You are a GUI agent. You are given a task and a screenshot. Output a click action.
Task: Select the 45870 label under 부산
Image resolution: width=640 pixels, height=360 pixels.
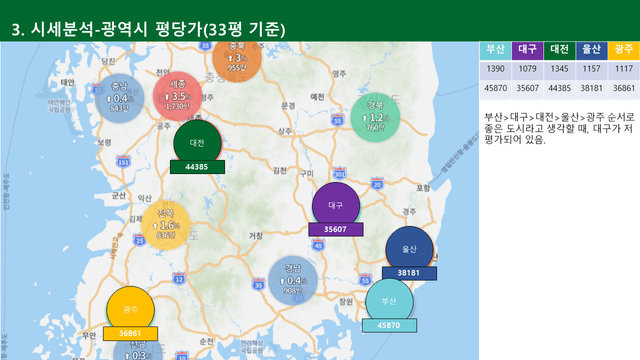[389, 325]
